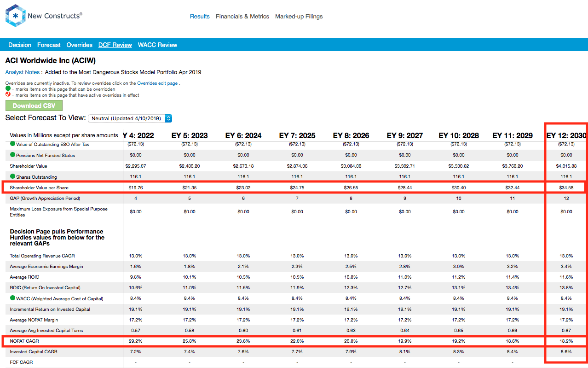Click Total Operating Revenue CAGR row label

pyautogui.click(x=42, y=256)
